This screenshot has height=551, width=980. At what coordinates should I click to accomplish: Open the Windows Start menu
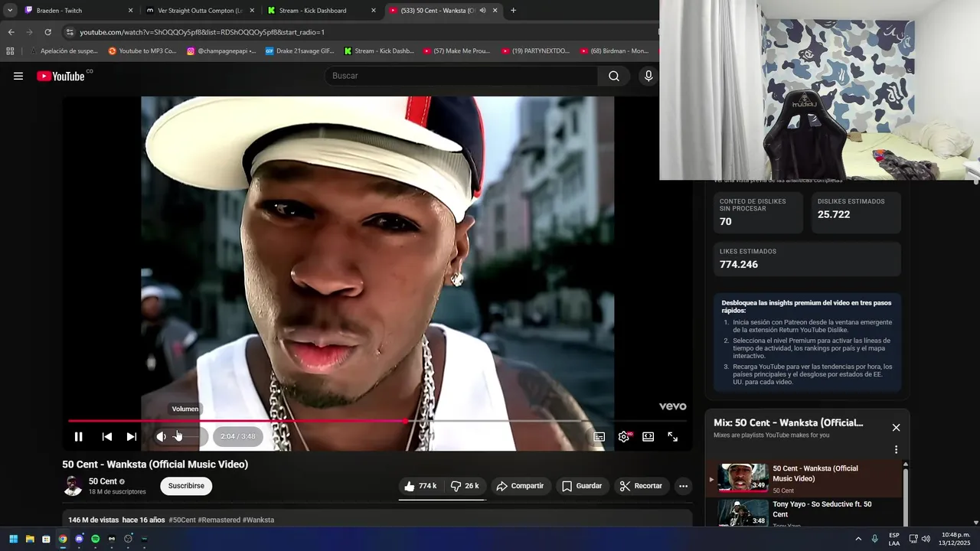(x=13, y=539)
